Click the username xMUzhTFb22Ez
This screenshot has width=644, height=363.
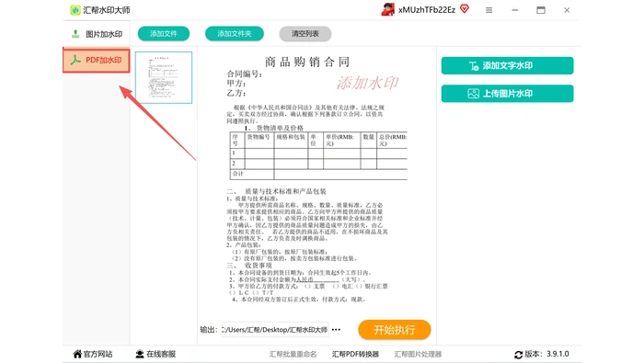tap(427, 10)
